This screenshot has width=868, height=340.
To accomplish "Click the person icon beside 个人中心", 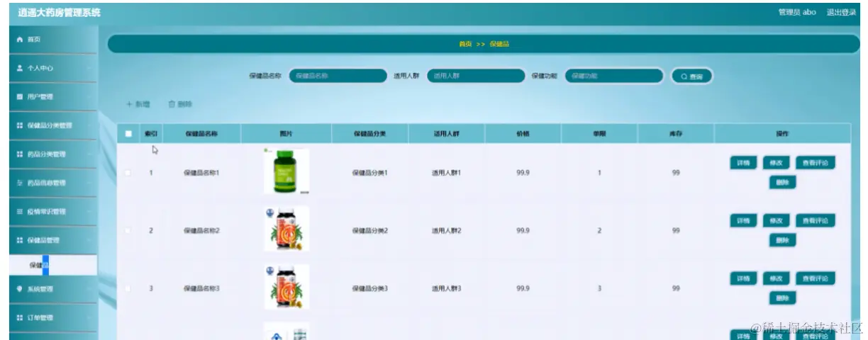I will pos(19,68).
